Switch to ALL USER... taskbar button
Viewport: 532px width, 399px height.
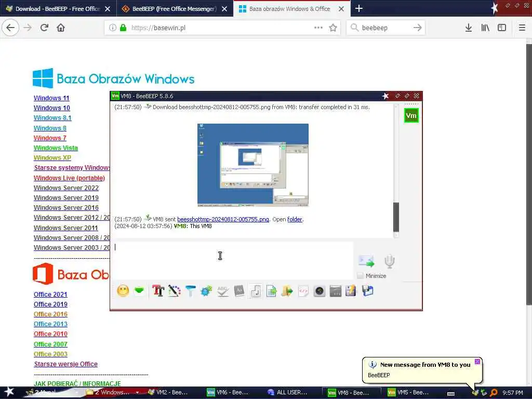coord(288,393)
